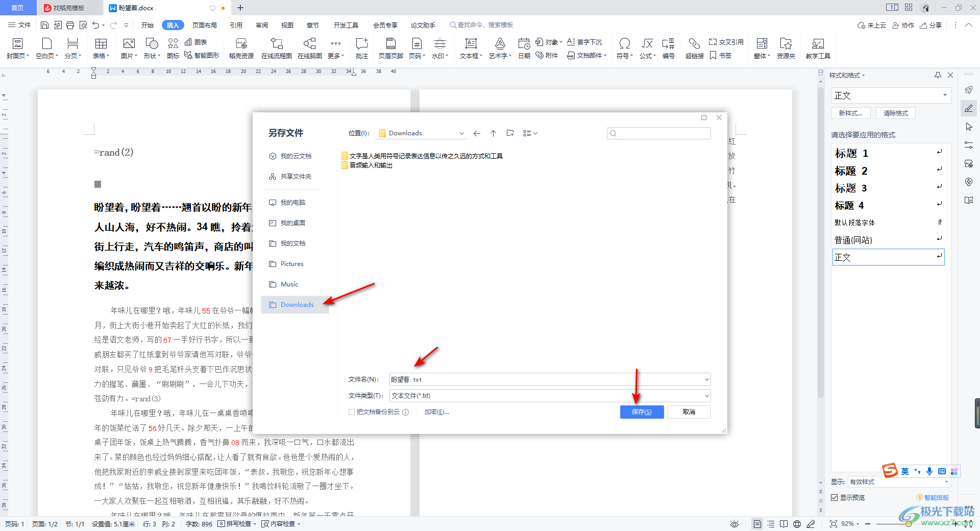Add a bookmark (书签)
The height and width of the screenshot is (531, 980).
tap(721, 55)
